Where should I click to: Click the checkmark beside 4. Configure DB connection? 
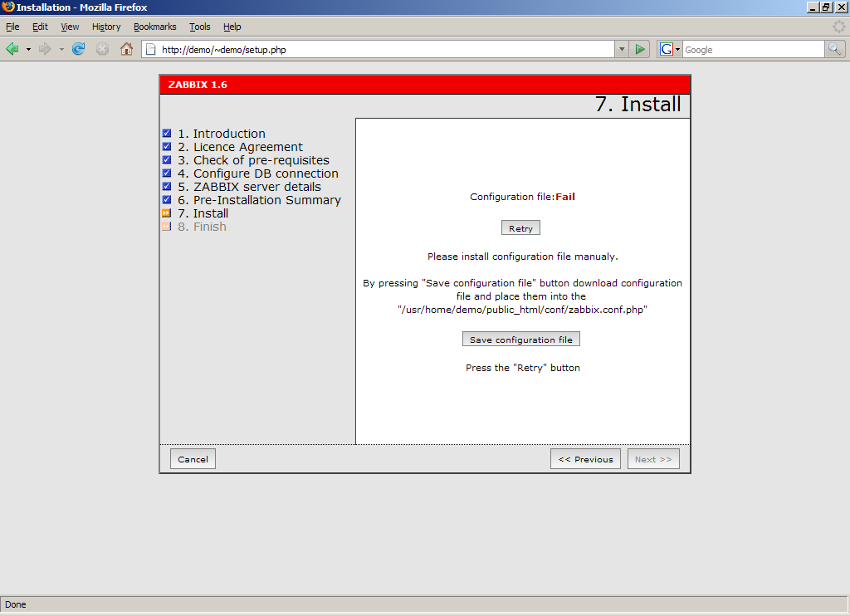[166, 173]
